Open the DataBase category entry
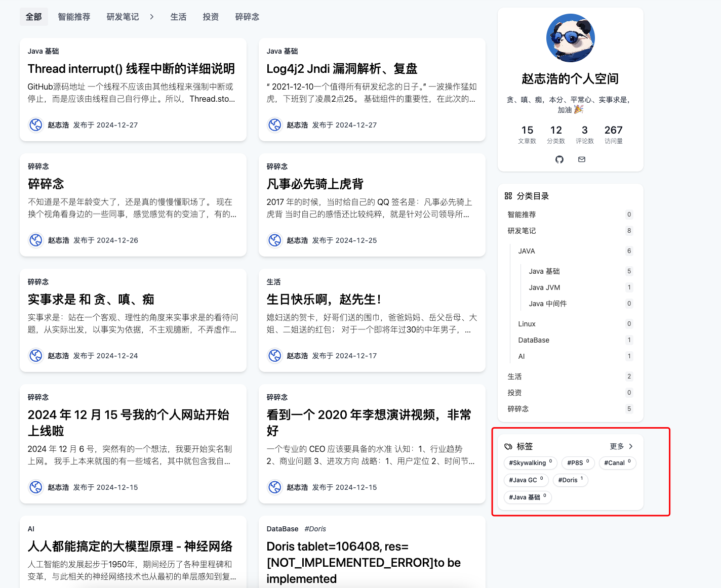Screen dimensions: 721x588 point(534,340)
